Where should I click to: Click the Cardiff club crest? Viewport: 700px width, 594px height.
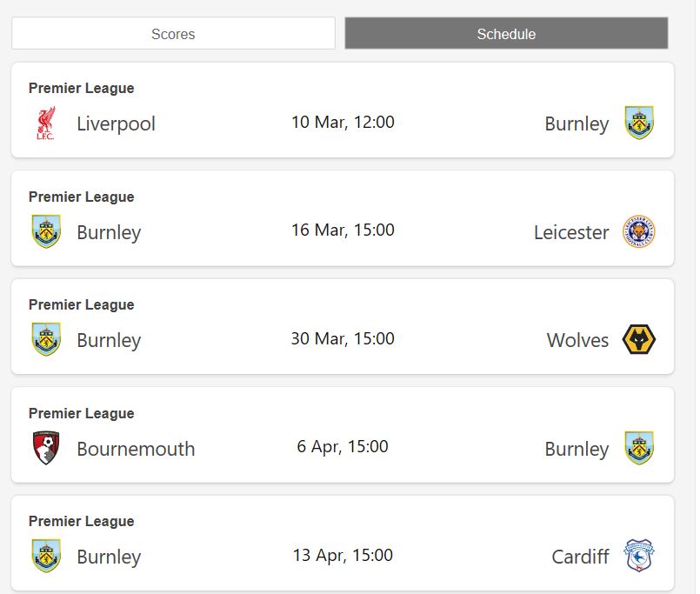[639, 557]
